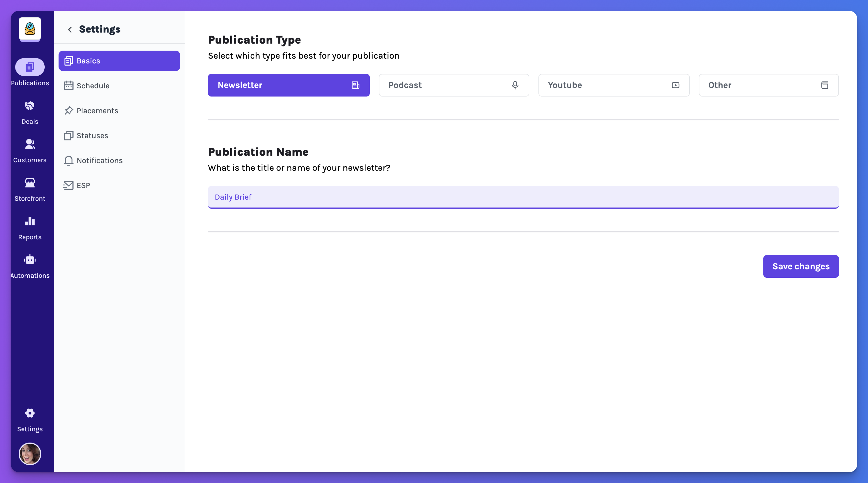
Task: Go back using Settings chevron
Action: [x=70, y=30]
